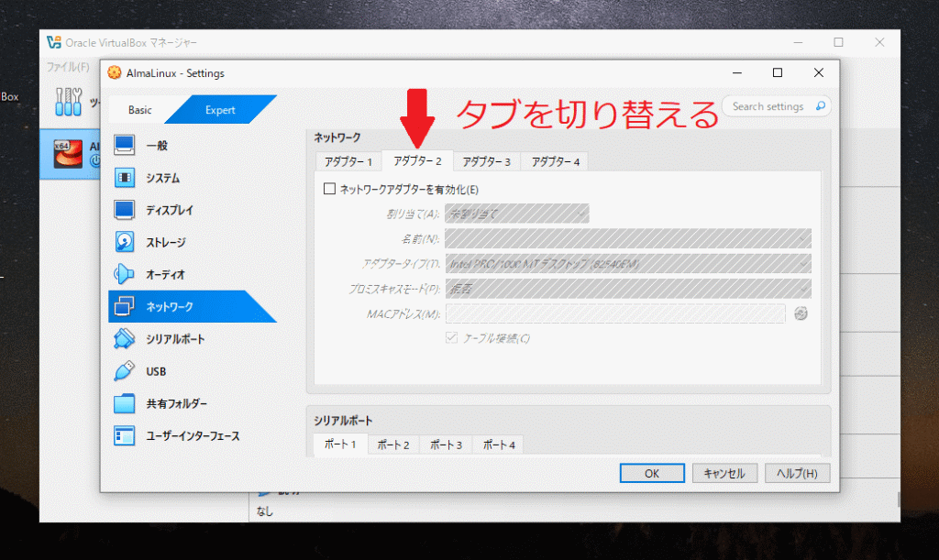Switch to the Basic mode tab
Screen dimensions: 939x560
pos(140,110)
